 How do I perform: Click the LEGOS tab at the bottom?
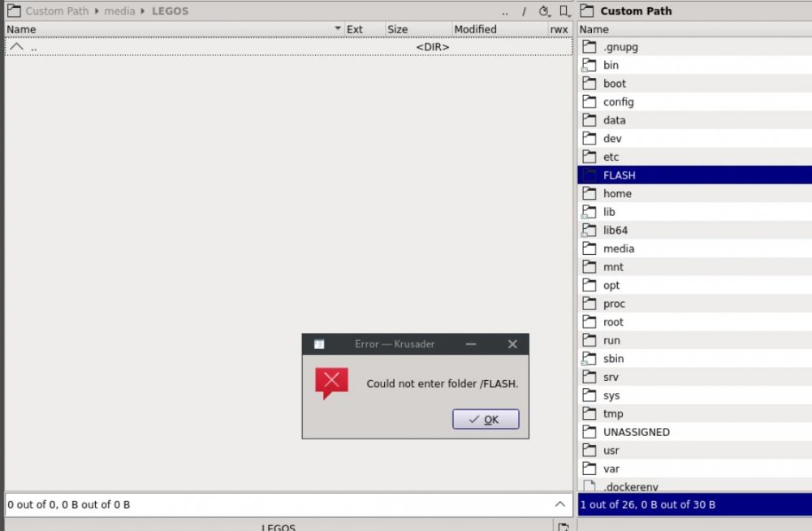278,526
